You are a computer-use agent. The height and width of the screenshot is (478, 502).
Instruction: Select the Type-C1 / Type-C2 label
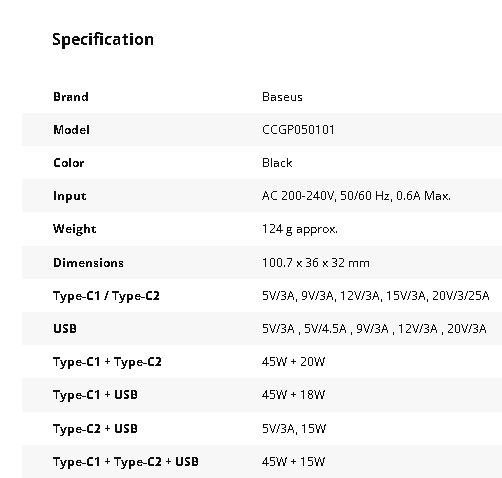pos(106,296)
